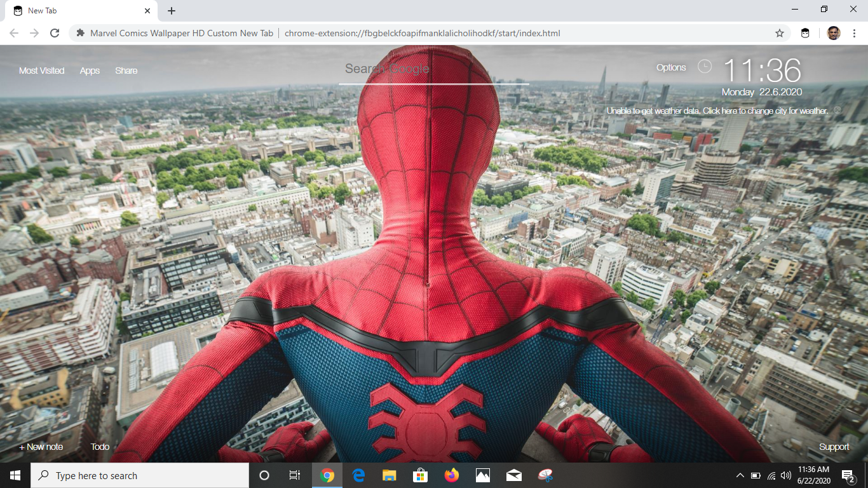The width and height of the screenshot is (868, 488).
Task: Open the Mail app on taskbar
Action: (514, 475)
